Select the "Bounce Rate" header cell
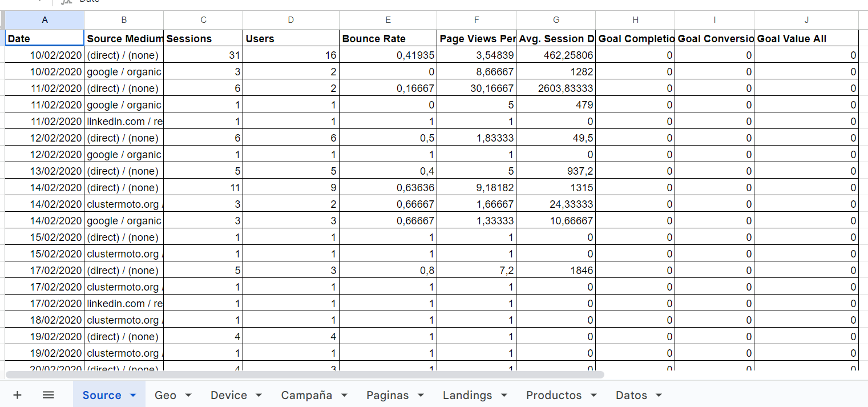Image resolution: width=868 pixels, height=407 pixels. [x=388, y=38]
